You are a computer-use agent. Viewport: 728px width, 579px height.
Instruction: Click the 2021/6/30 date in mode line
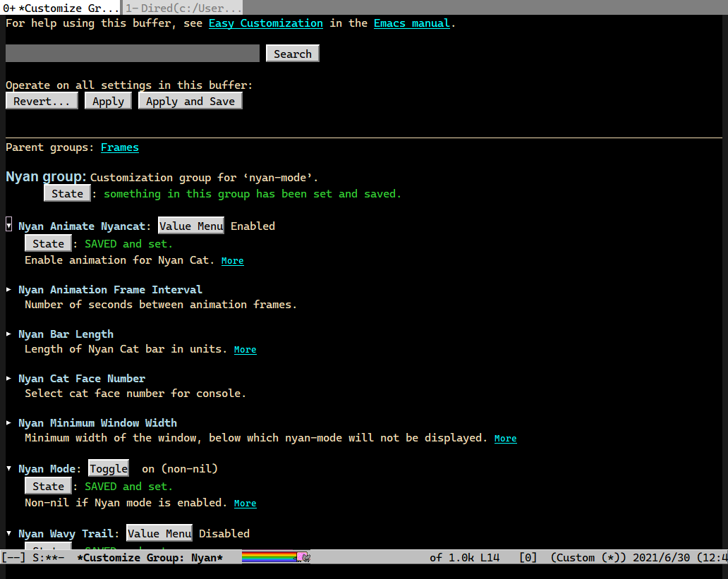pyautogui.click(x=661, y=558)
